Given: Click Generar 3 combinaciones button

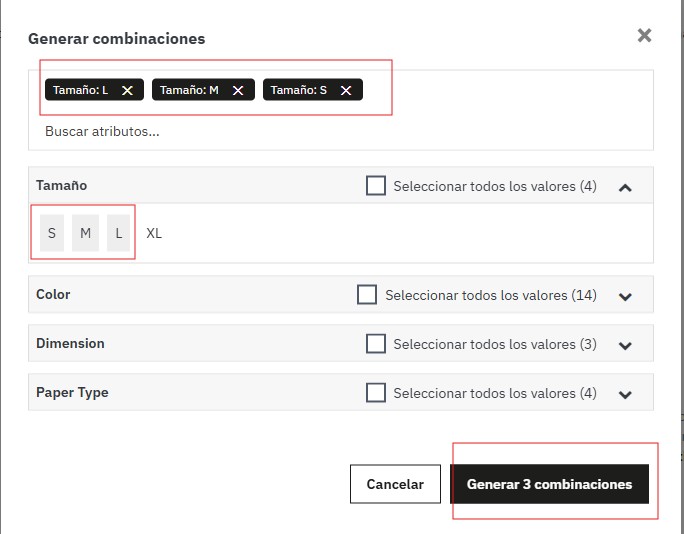Looking at the screenshot, I should [x=549, y=484].
